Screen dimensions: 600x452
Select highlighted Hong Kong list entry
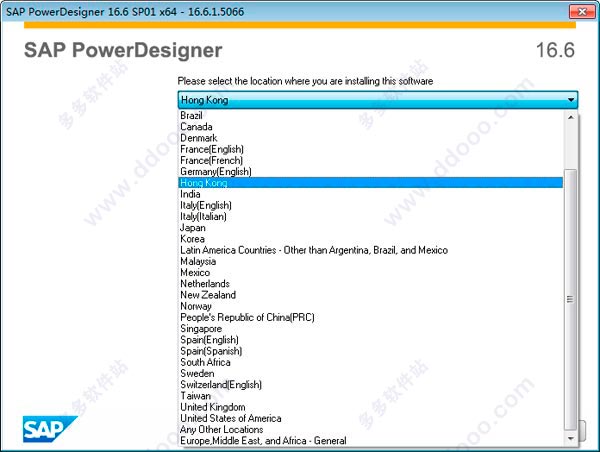tap(371, 183)
